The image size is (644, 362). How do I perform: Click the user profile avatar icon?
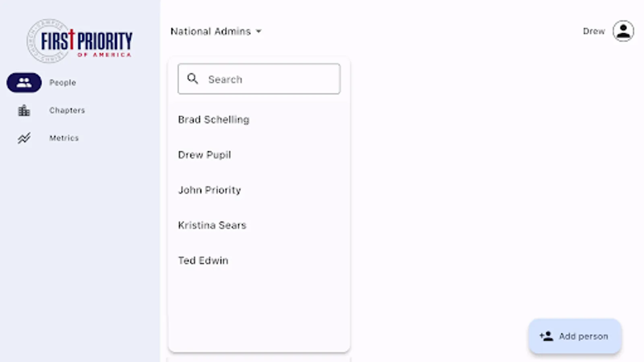click(623, 31)
